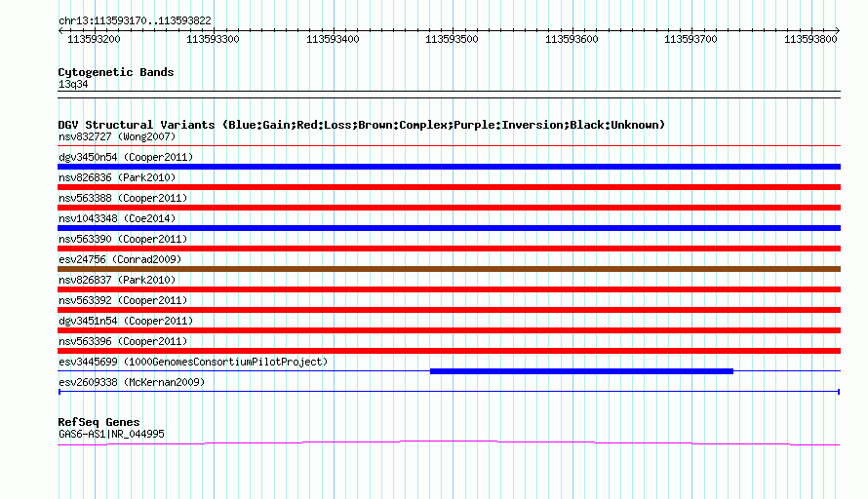The image size is (868, 499).
Task: Click ruler position 113593500
Action: click(452, 39)
